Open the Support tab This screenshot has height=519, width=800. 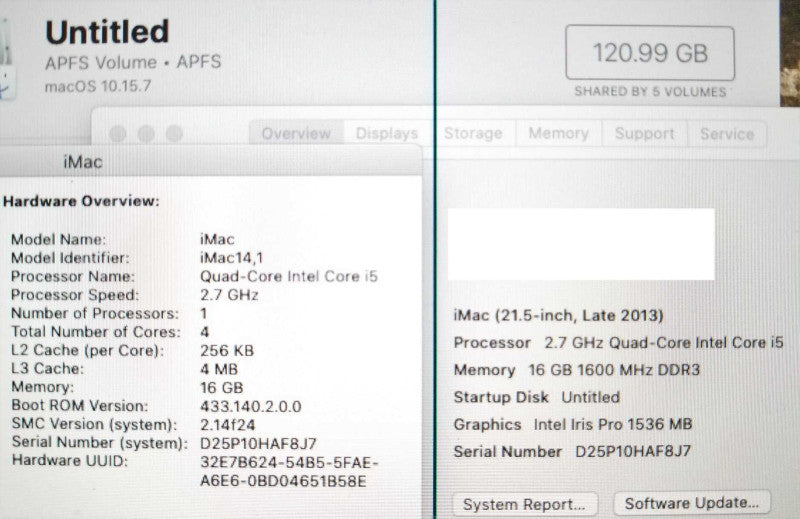(645, 134)
